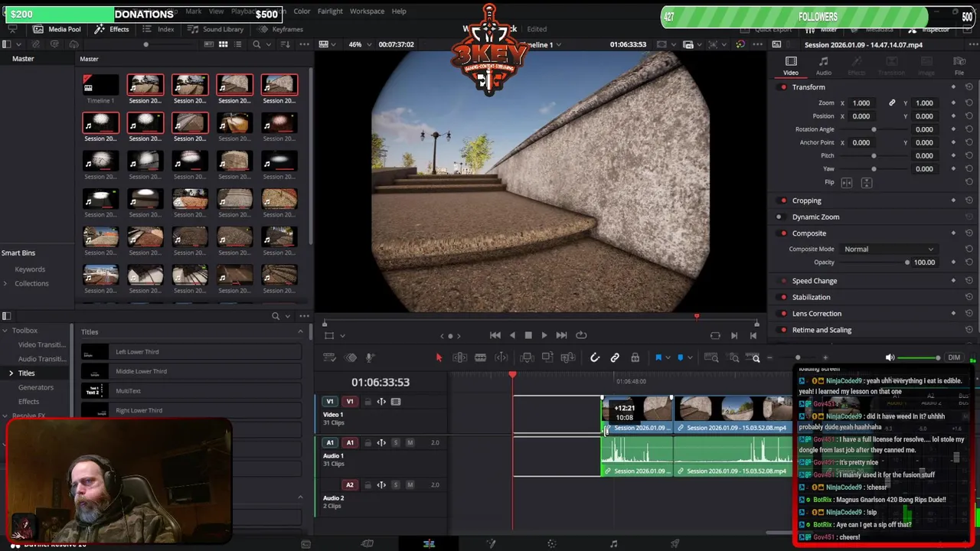Open the flag color dropdown arrow
This screenshot has height=551, width=980.
666,358
